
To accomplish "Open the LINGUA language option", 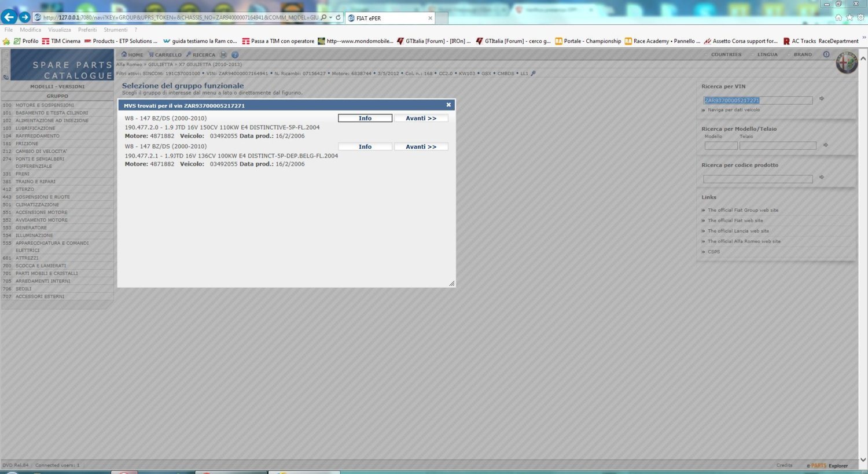I will (x=767, y=54).
